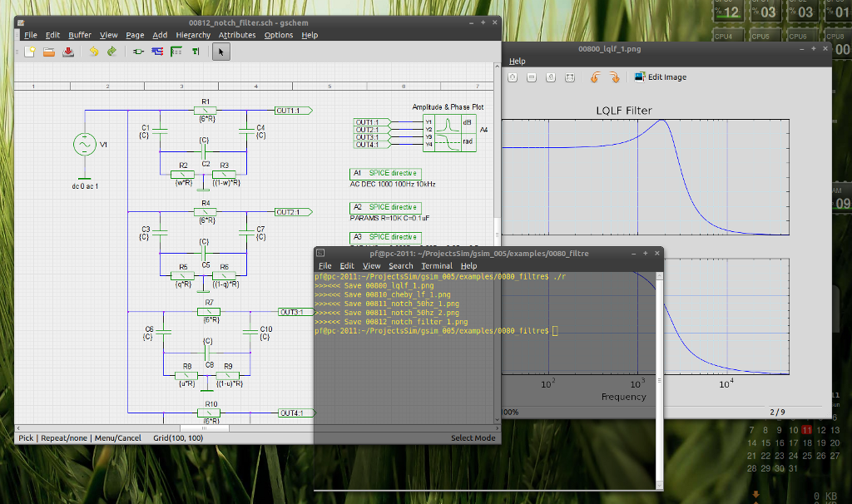Select the Add Net tool
852x504 pixels.
point(157,52)
